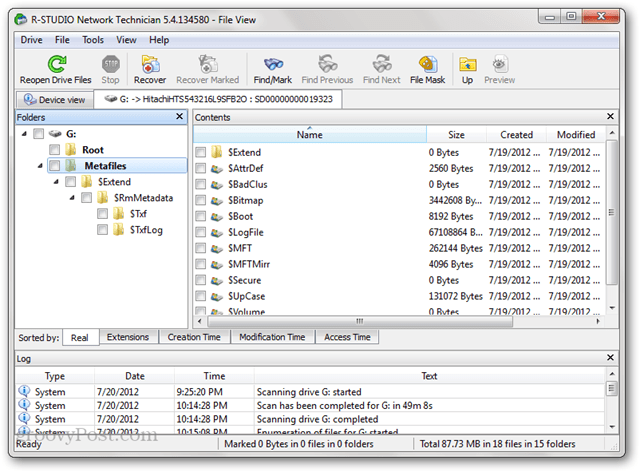Open the View menu

tap(126, 40)
